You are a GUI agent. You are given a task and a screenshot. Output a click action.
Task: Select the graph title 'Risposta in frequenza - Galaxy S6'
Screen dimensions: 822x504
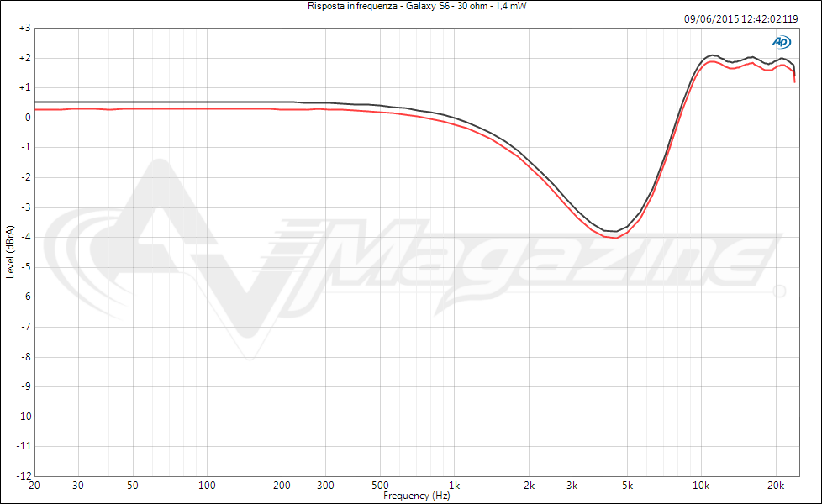[378, 6]
